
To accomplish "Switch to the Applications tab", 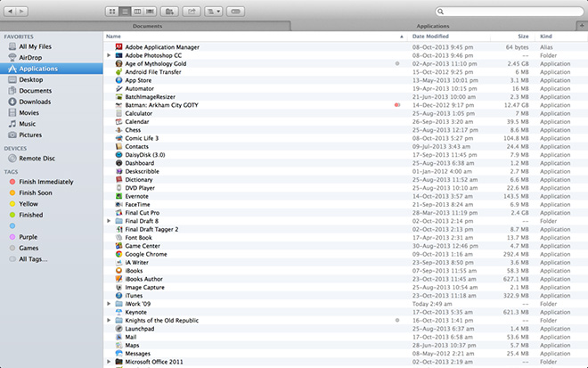I will 433,26.
